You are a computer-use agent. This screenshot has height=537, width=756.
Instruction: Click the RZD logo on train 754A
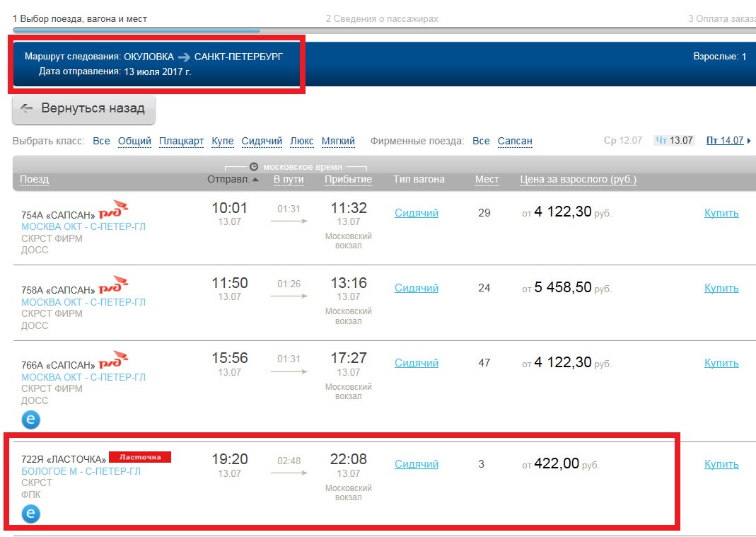(x=113, y=210)
